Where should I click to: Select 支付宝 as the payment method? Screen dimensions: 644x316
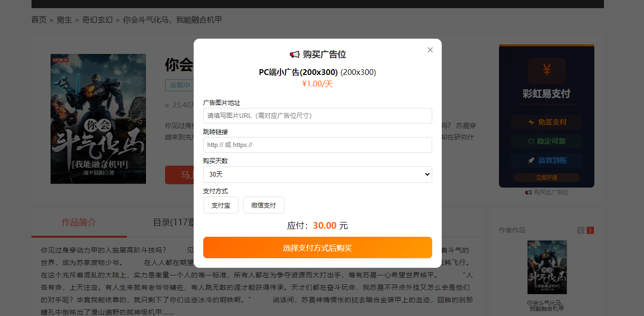(221, 205)
